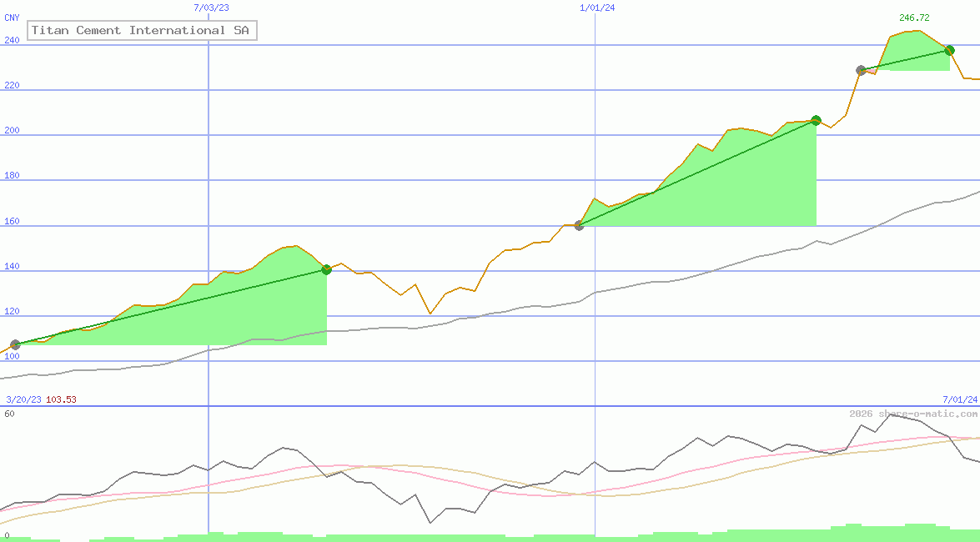
Task: Select the gray start marker at the 160 price level
Action: coord(579,225)
